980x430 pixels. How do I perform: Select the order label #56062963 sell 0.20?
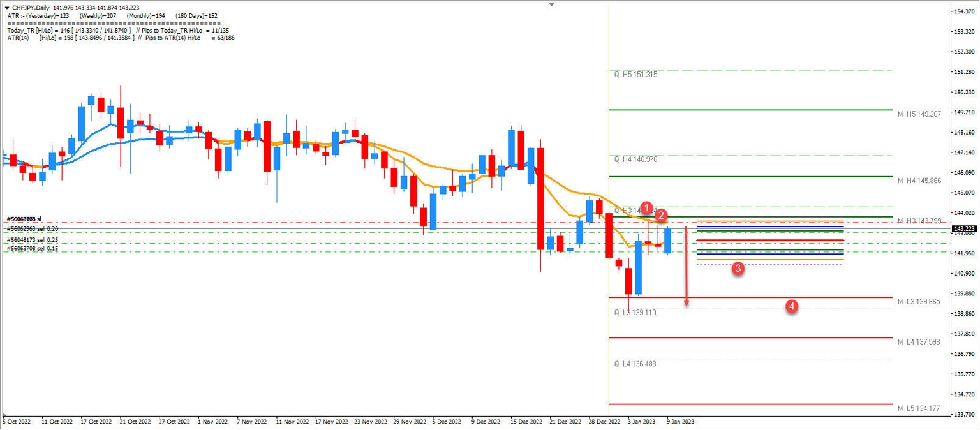(32, 227)
